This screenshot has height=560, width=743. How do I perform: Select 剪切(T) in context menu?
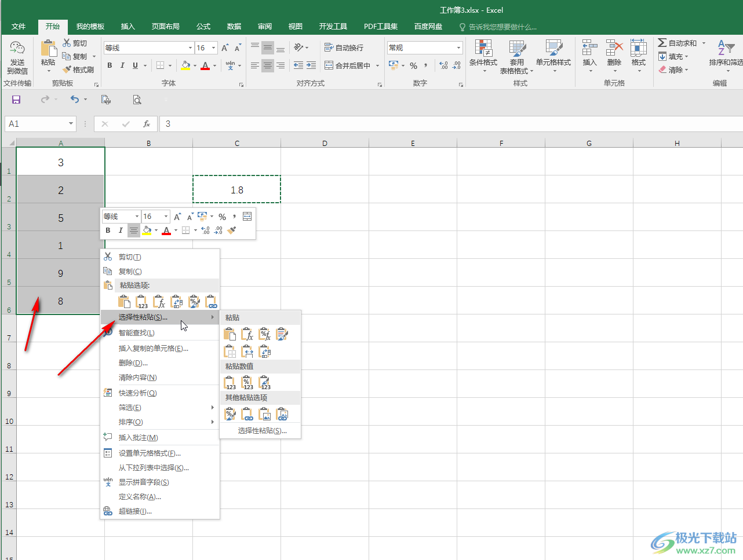point(160,257)
